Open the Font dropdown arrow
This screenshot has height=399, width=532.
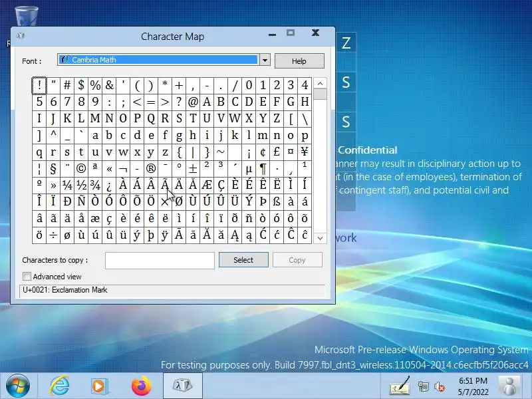tap(265, 60)
